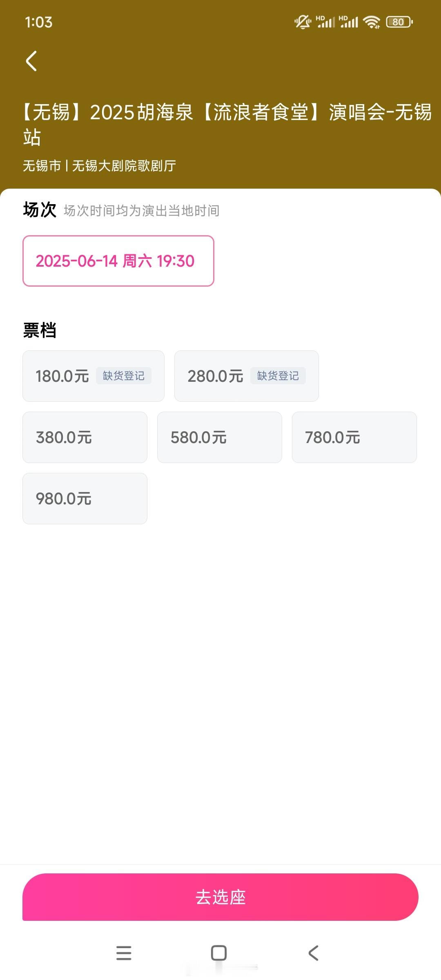Choose the 980.0元 ticket tier
Image resolution: width=441 pixels, height=980 pixels.
pos(85,499)
